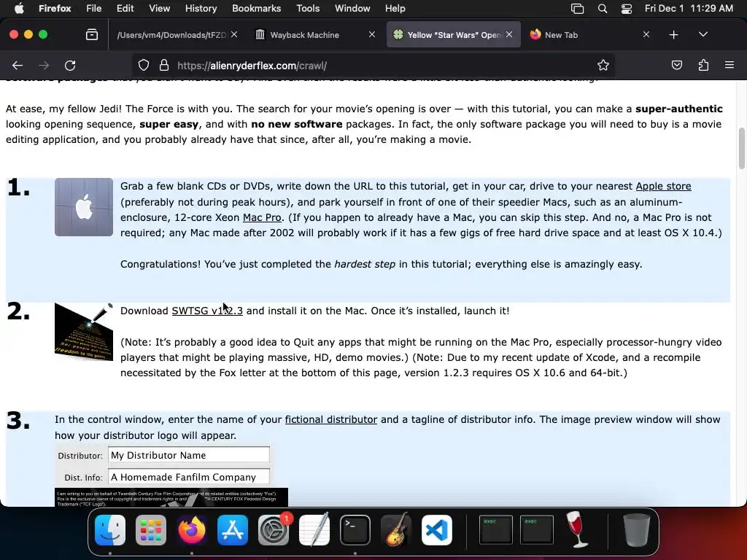The width and height of the screenshot is (747, 560).
Task: Click the crawl text thumbnail in step 2
Action: [x=84, y=332]
